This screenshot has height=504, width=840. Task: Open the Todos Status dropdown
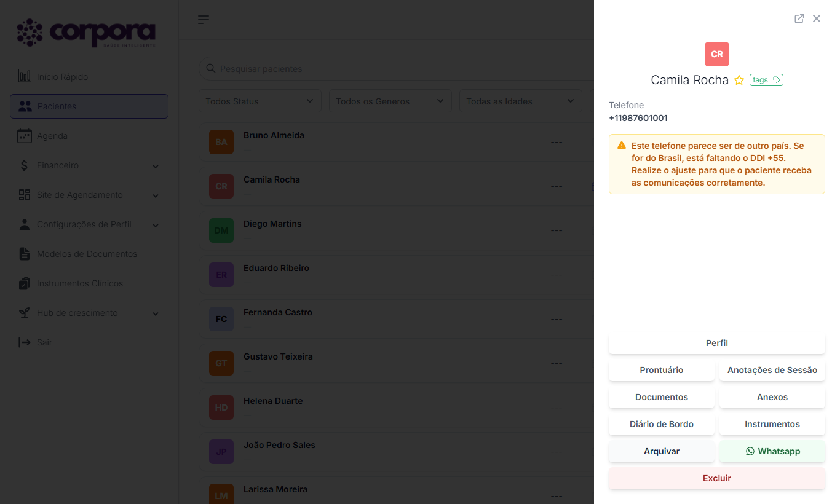coord(260,101)
